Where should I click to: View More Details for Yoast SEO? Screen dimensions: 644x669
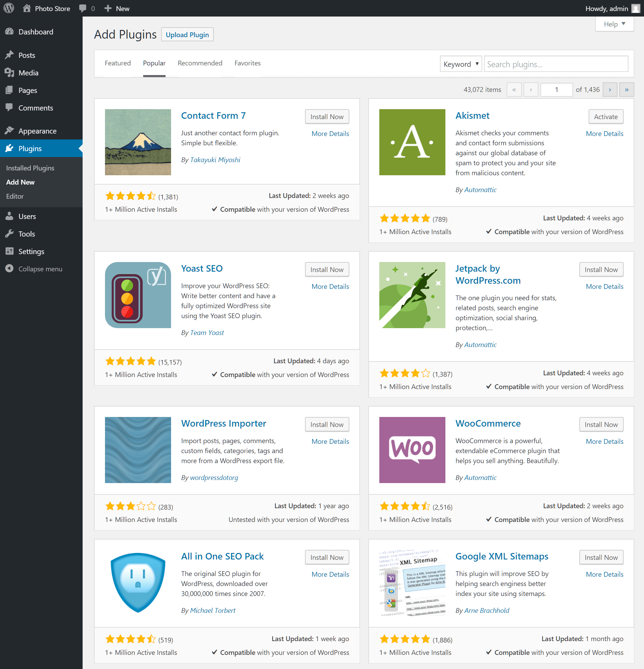tap(330, 286)
